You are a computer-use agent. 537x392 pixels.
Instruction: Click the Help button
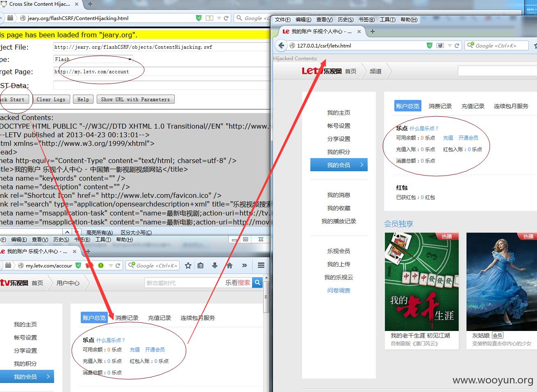pos(83,100)
